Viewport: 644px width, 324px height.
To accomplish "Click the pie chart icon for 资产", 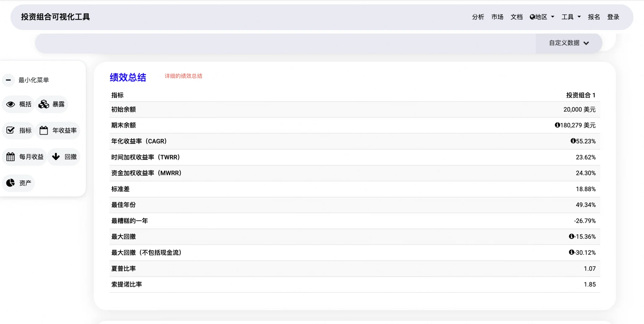I will 10,183.
